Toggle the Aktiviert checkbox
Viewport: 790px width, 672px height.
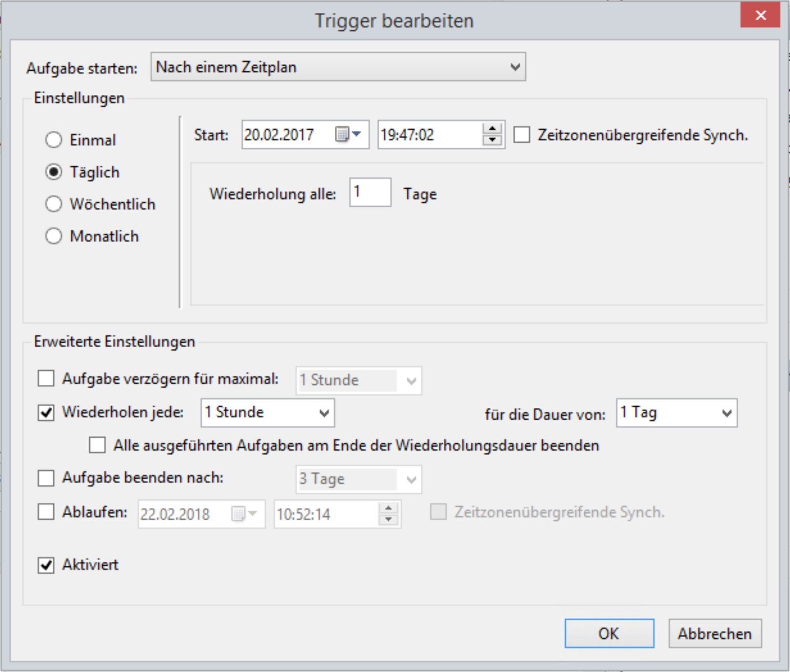(46, 565)
